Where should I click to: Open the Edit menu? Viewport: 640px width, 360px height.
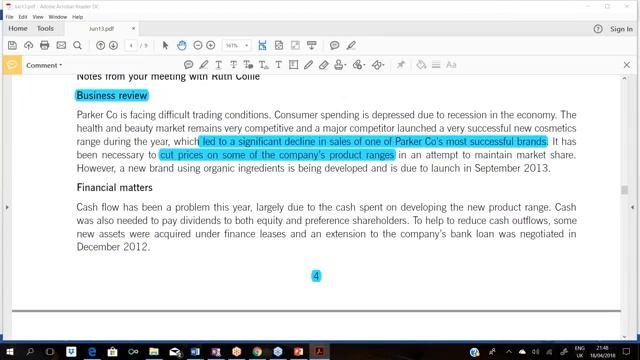(x=23, y=17)
